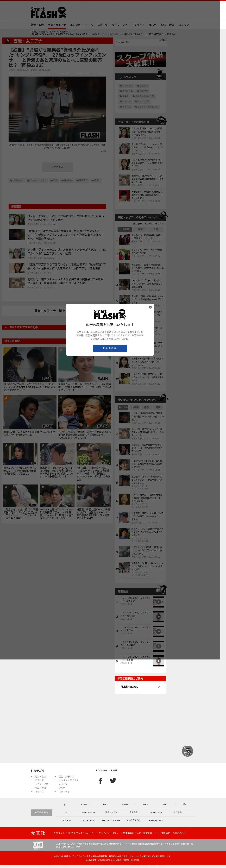Click HOME in the breadcrumb
This screenshot has width=226, height=868.
[x=34, y=32]
